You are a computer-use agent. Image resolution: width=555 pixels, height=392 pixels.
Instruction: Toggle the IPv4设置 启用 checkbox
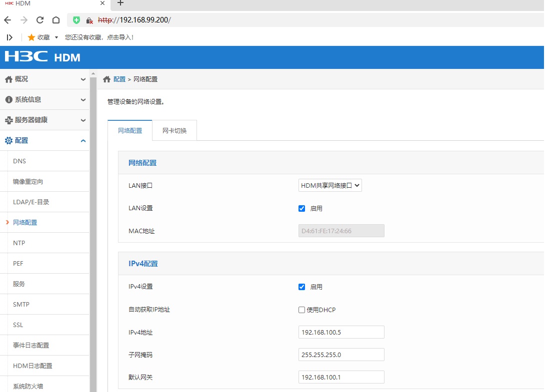click(x=301, y=287)
